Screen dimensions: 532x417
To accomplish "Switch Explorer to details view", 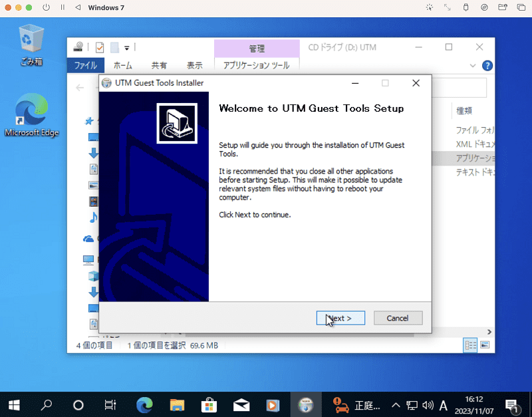I will pyautogui.click(x=470, y=345).
